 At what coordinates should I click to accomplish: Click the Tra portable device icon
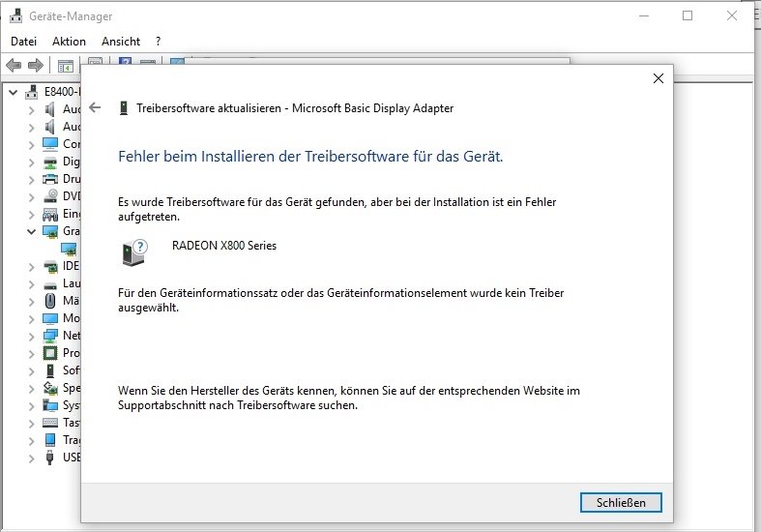[x=50, y=440]
